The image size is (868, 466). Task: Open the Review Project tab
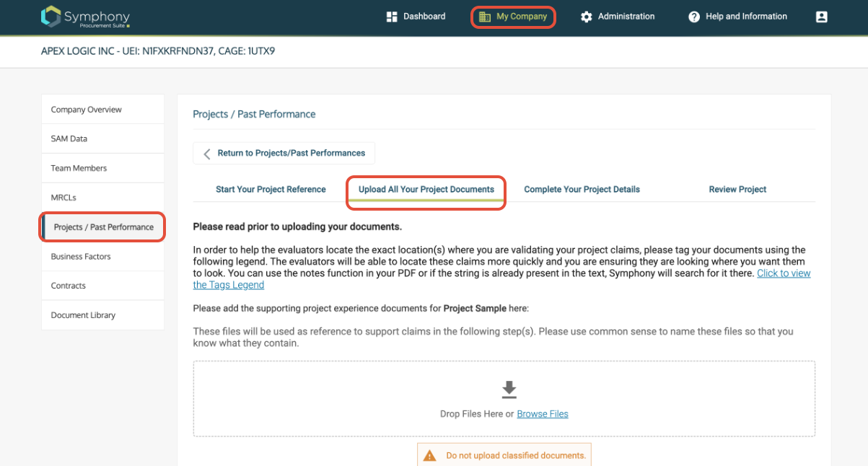point(737,190)
